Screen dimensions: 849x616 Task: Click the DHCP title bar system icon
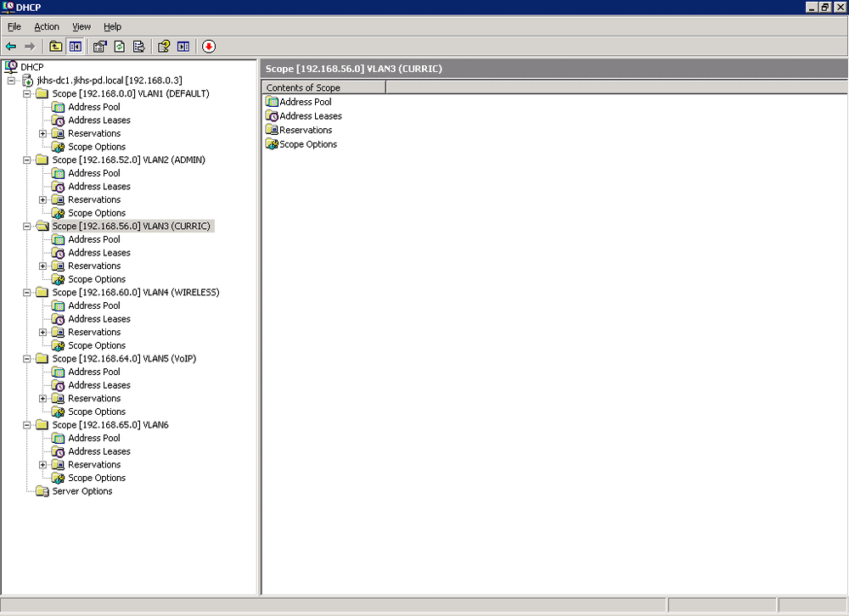tap(8, 7)
